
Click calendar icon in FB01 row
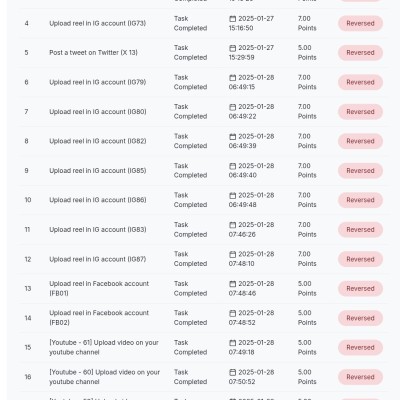[232, 284]
